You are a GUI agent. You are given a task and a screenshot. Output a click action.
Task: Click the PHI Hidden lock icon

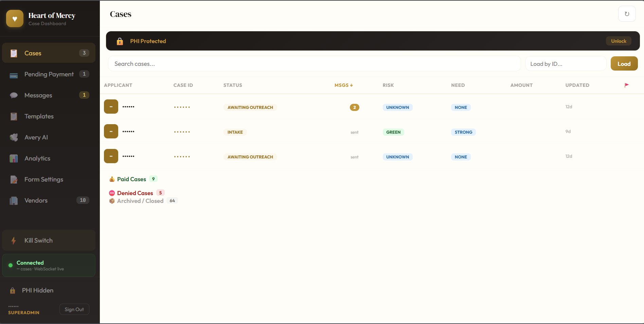tap(13, 290)
